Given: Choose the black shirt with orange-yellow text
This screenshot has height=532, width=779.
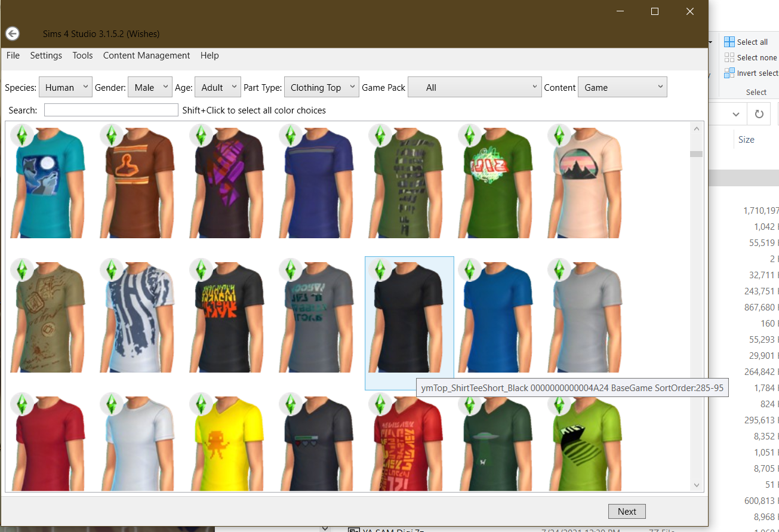Looking at the screenshot, I should (227, 316).
